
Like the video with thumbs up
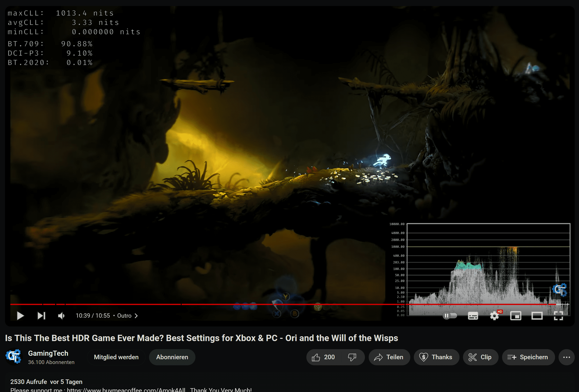(x=324, y=357)
